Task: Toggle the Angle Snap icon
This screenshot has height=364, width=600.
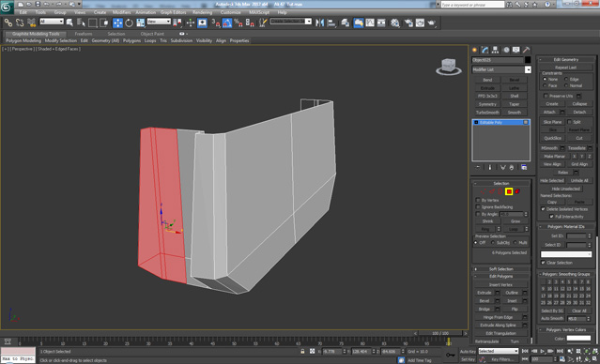Action: pos(227,23)
